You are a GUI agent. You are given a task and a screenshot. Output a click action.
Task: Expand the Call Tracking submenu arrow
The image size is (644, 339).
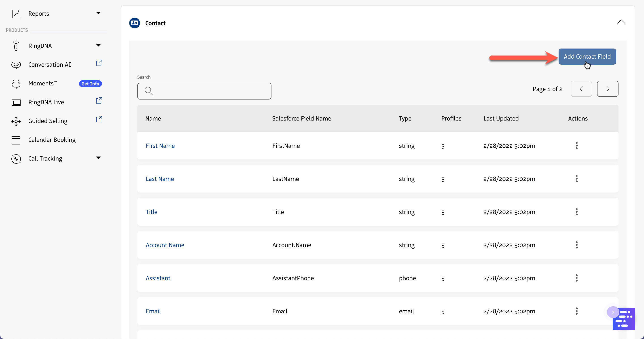click(98, 158)
